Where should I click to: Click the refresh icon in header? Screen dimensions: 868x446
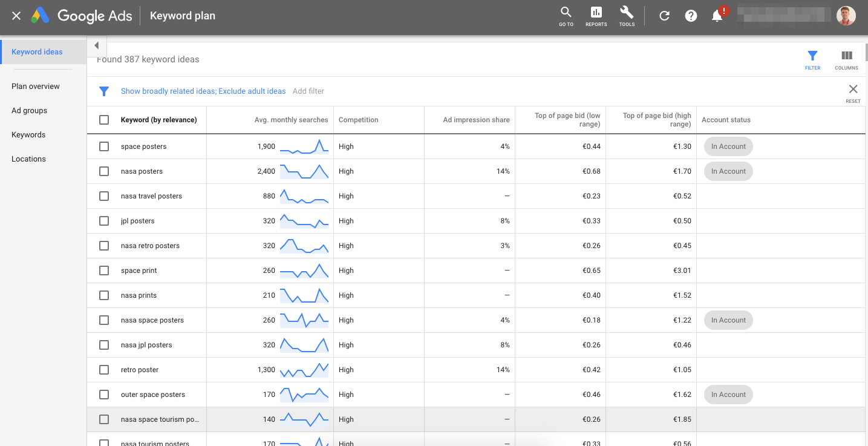click(x=664, y=16)
